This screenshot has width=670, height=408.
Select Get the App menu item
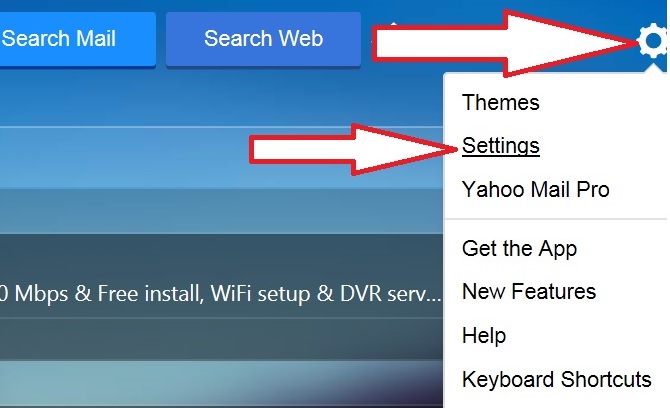point(519,249)
